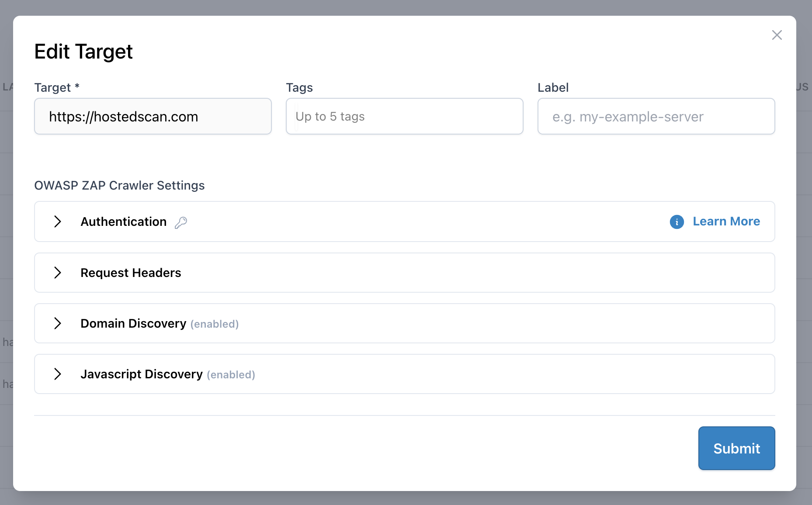Click into the Label text field

(656, 117)
